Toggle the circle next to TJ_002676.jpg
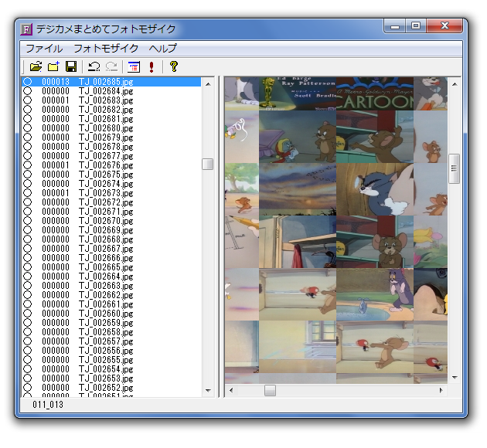The width and height of the screenshot is (487, 448). [x=27, y=165]
